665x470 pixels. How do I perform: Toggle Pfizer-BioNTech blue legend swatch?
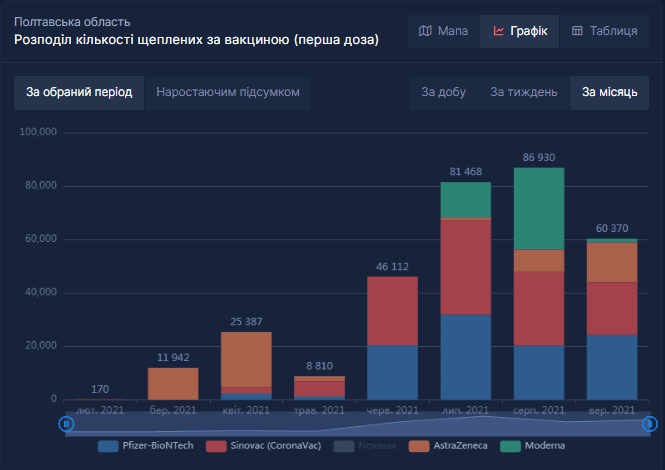coord(108,446)
